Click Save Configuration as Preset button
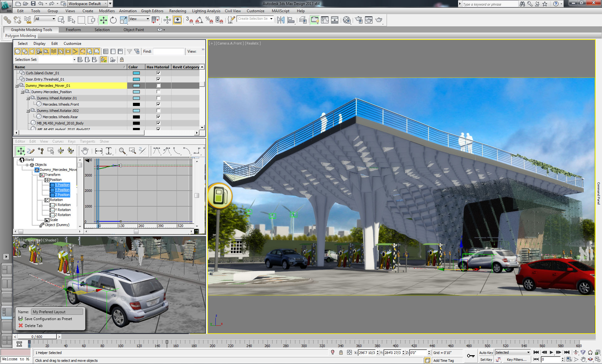 coord(49,319)
